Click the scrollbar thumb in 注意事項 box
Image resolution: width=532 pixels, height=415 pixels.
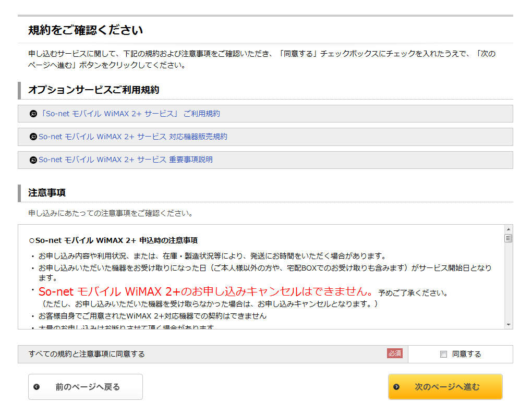pyautogui.click(x=508, y=238)
